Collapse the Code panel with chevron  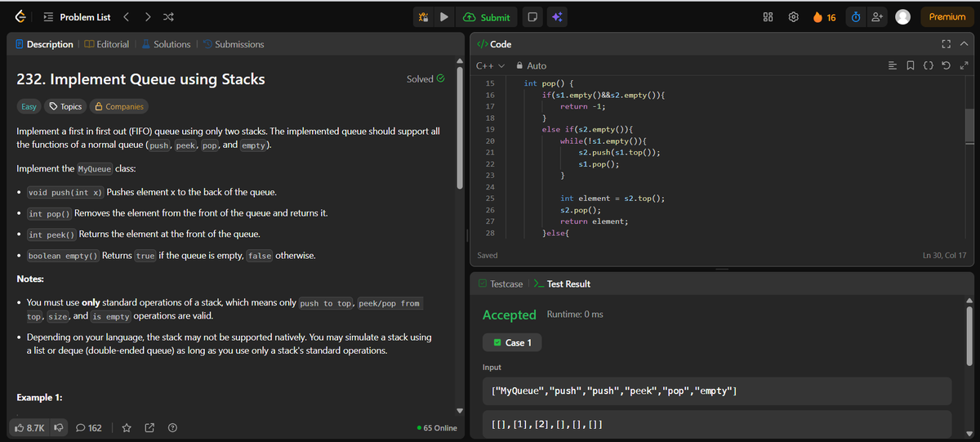(964, 44)
